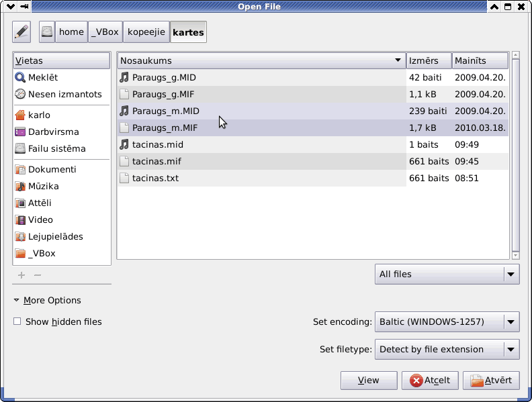532x402 pixels.
Task: Click the scrollbar down arrow
Action: click(x=516, y=255)
